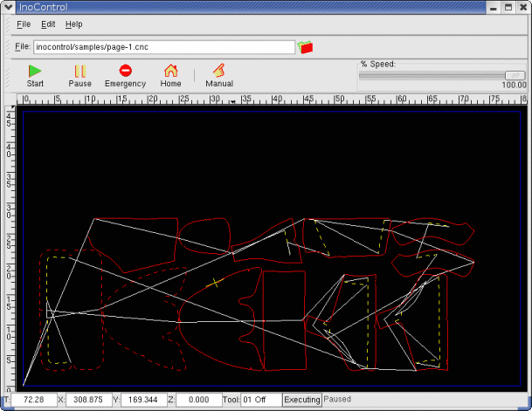Click the Z coordinate field
Viewport: 532px width, 411px height.
[198, 400]
